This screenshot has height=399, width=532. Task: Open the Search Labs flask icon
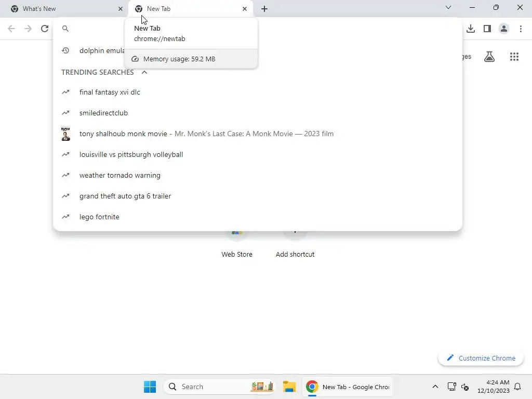489,57
